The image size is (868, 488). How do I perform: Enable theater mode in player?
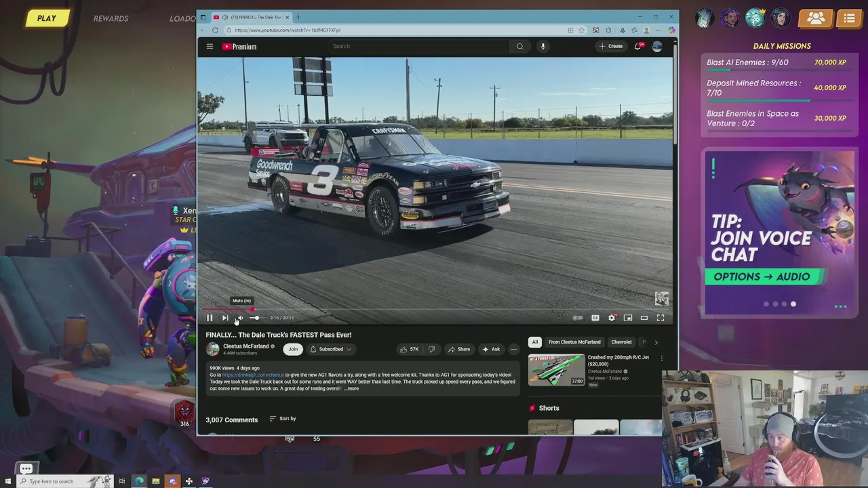pyautogui.click(x=644, y=318)
